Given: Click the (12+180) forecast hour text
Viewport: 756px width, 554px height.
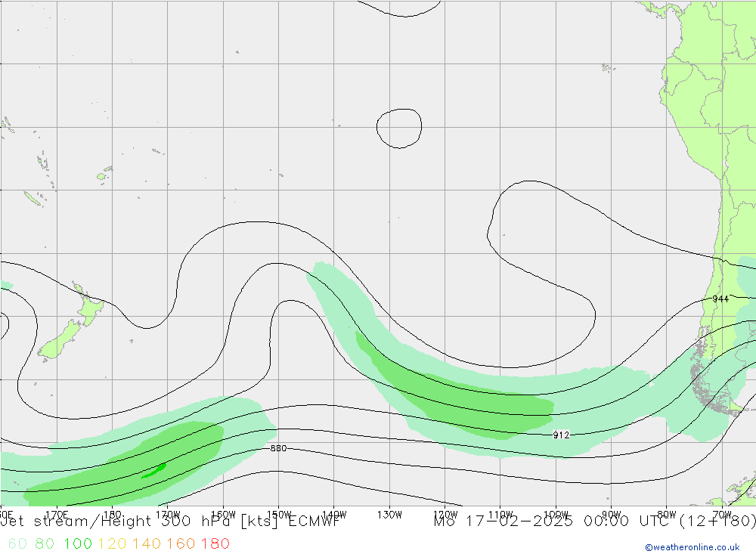Looking at the screenshot, I should [718, 522].
